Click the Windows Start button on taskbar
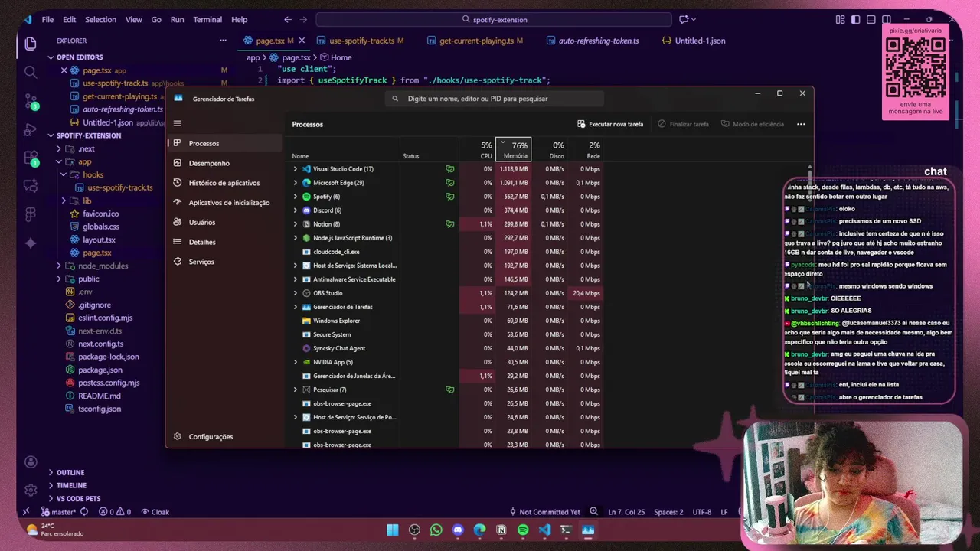 tap(393, 530)
